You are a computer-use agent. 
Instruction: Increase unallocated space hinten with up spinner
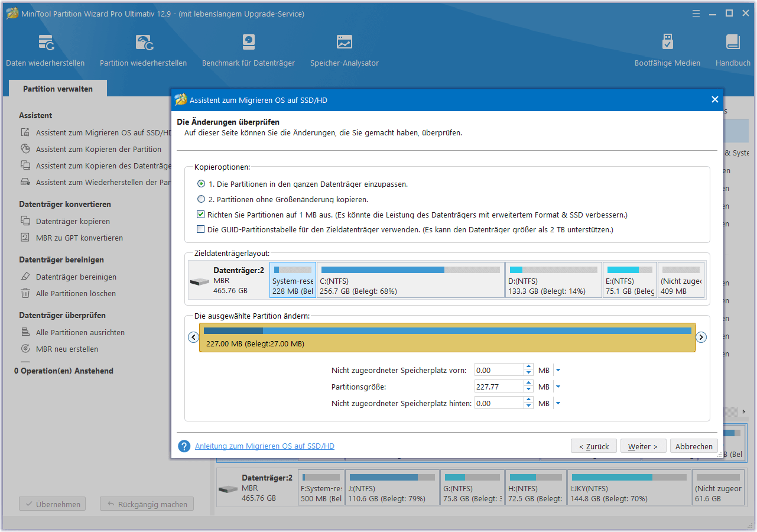[528, 400]
